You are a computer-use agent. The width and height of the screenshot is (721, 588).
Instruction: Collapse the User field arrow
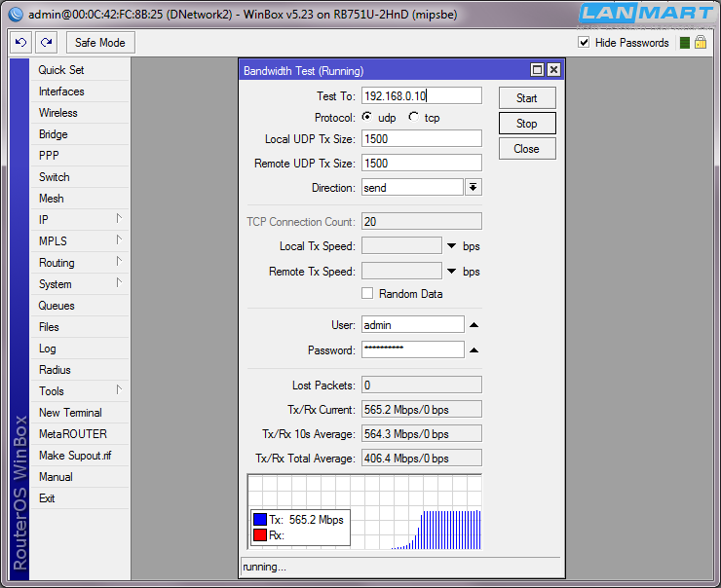pos(474,325)
